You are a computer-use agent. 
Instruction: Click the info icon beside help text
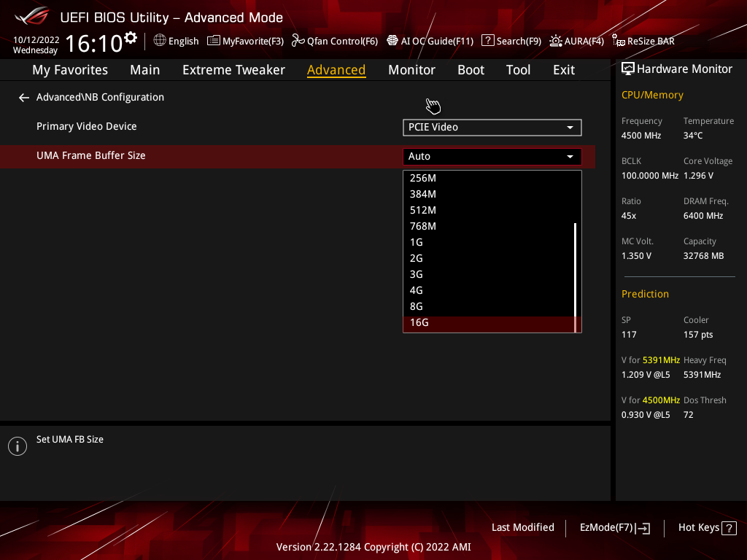click(18, 446)
